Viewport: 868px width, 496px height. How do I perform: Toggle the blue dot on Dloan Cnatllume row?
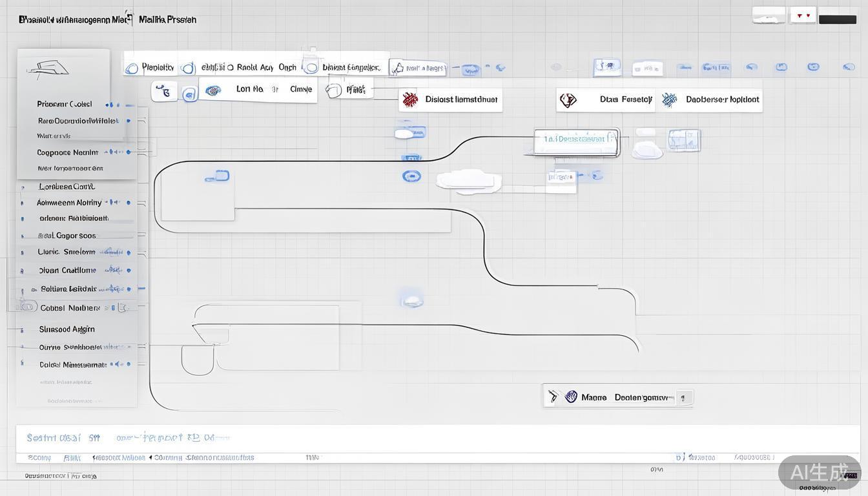point(129,271)
